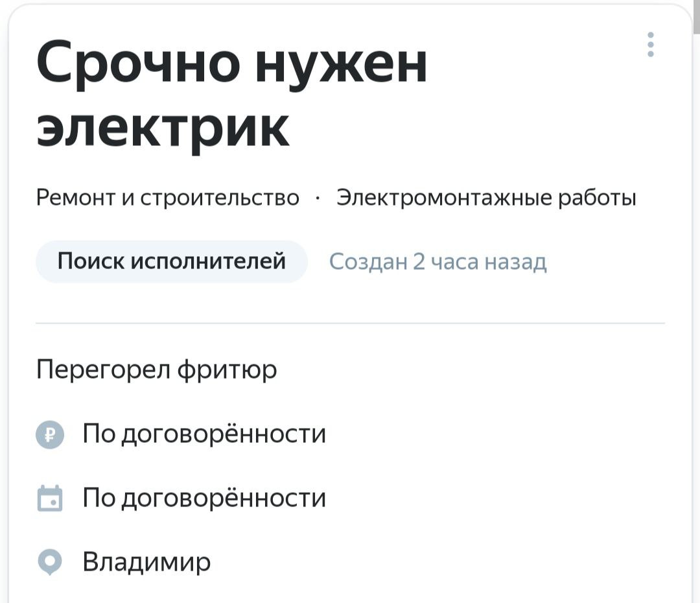Click the number 2 in the creation time
This screenshot has width=700, height=603.
pos(419,262)
